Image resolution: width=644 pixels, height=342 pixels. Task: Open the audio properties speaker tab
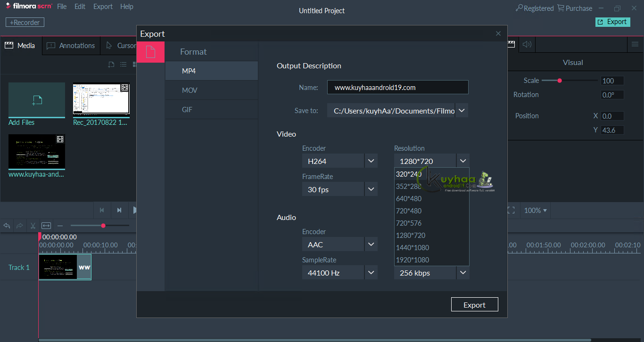[x=527, y=45]
